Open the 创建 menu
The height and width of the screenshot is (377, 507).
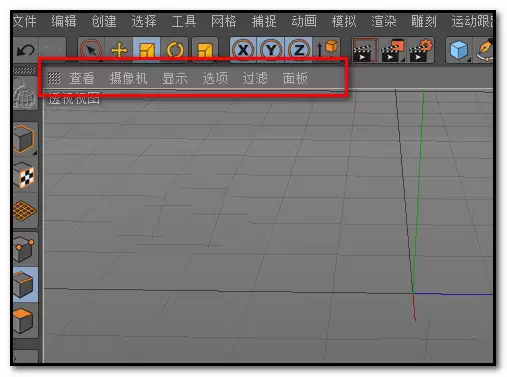[x=104, y=21]
